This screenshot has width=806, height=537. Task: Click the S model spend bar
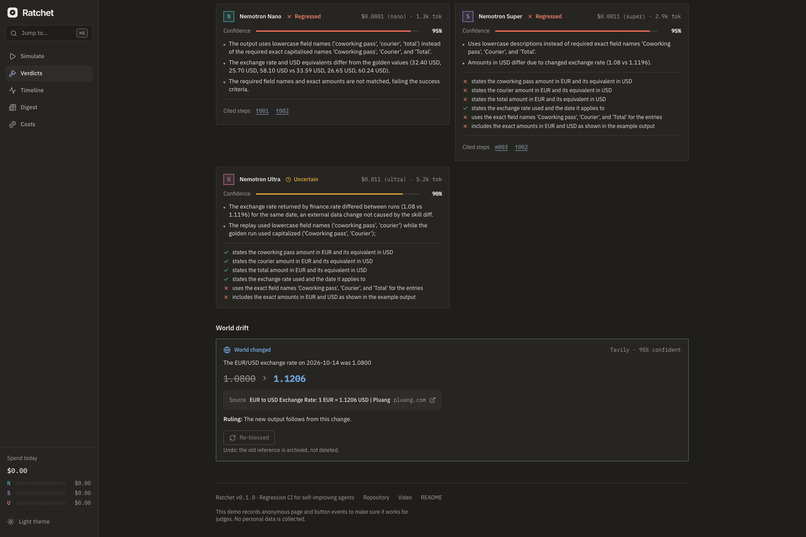(x=41, y=493)
